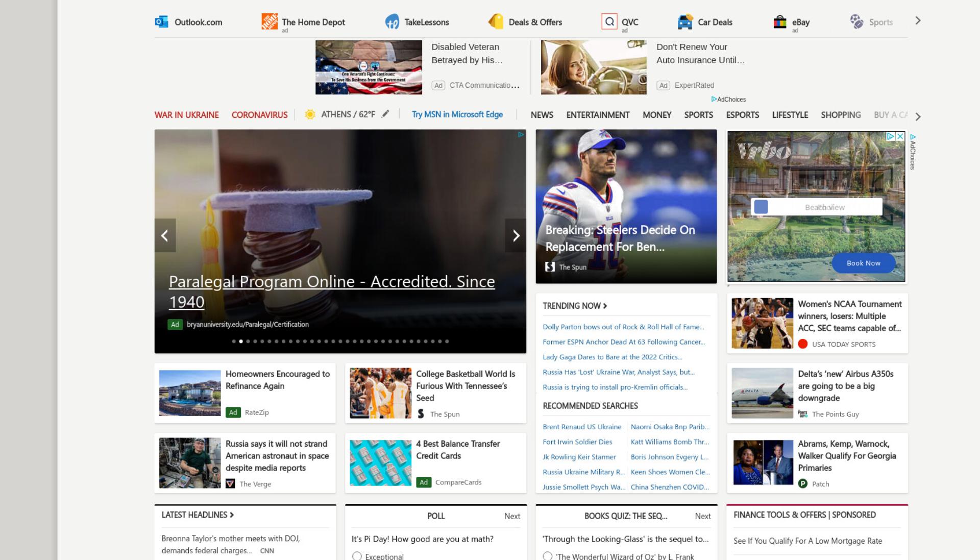The image size is (980, 560).
Task: Open the NEWS menu tab
Action: (x=542, y=115)
